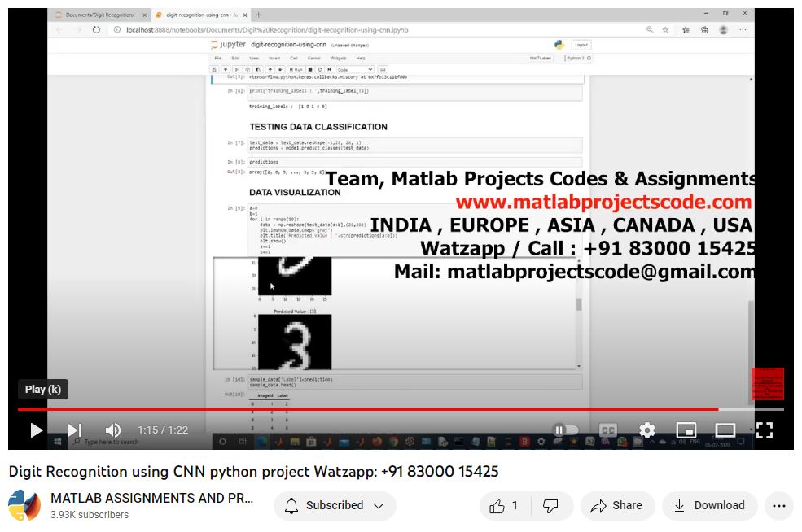802x532 pixels.
Task: Mute the video with the speaker icon
Action: tap(113, 430)
